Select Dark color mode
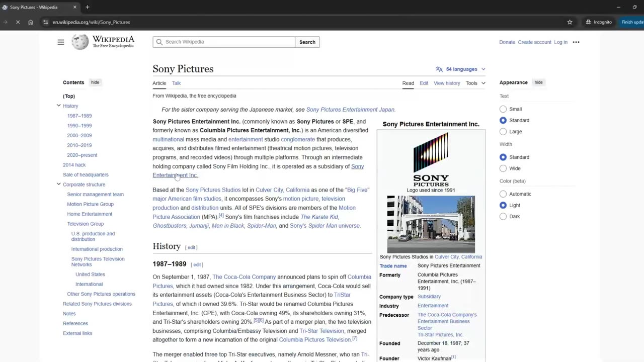Image resolution: width=644 pixels, height=362 pixels. click(503, 217)
